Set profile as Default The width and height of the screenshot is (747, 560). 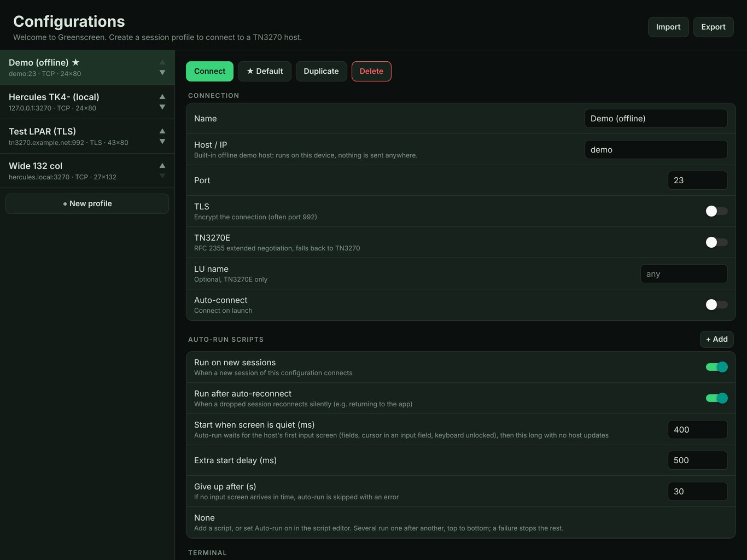[x=265, y=71]
